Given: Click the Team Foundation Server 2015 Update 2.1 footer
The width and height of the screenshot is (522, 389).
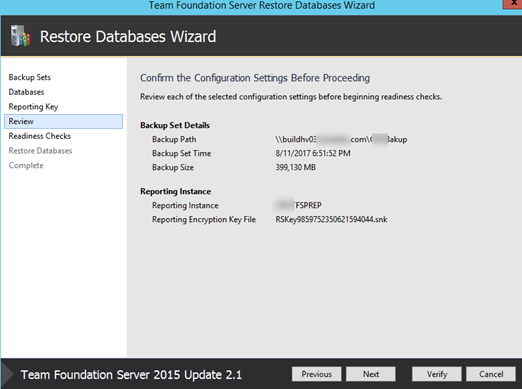Looking at the screenshot, I should click(131, 375).
